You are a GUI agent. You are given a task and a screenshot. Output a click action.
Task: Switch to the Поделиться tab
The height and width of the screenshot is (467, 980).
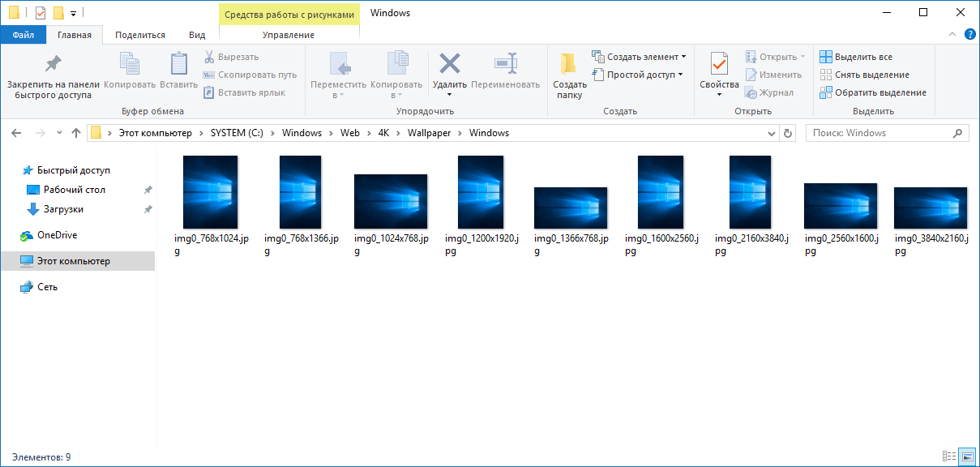pos(140,35)
